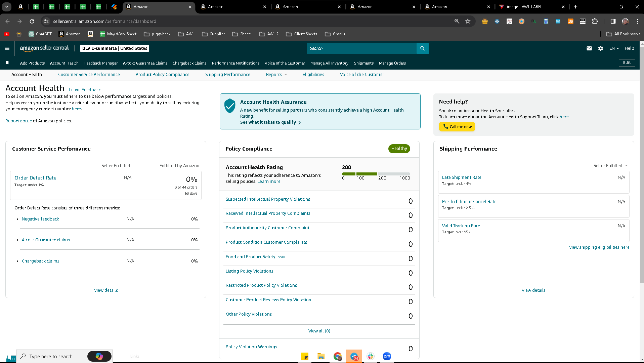The width and height of the screenshot is (644, 363).
Task: Open the Chrome three-dot menu
Action: (x=637, y=21)
